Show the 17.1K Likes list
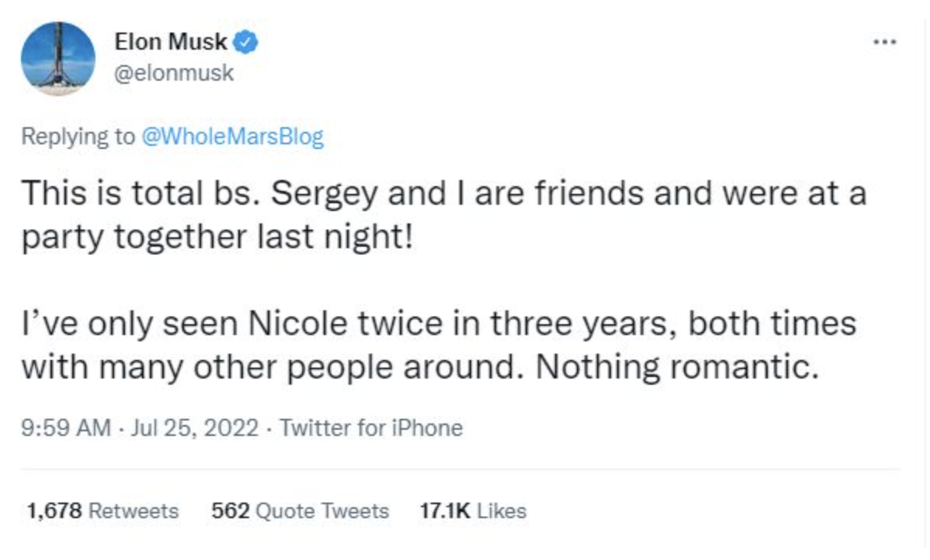 click(x=472, y=511)
